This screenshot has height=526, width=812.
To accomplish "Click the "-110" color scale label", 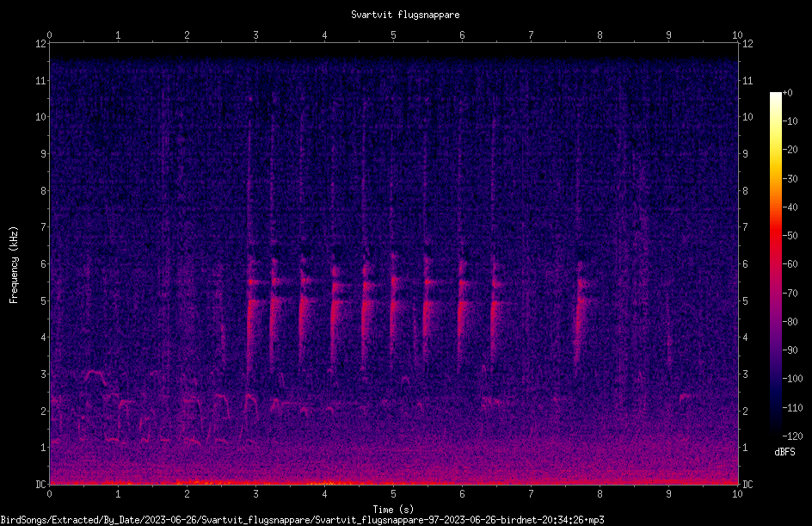I will click(x=793, y=408).
